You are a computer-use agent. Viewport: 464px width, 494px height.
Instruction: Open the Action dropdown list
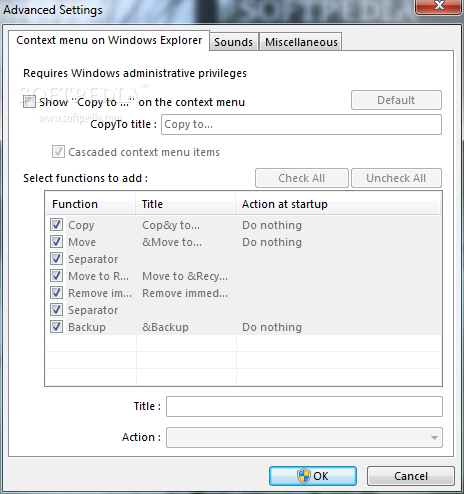(304, 437)
